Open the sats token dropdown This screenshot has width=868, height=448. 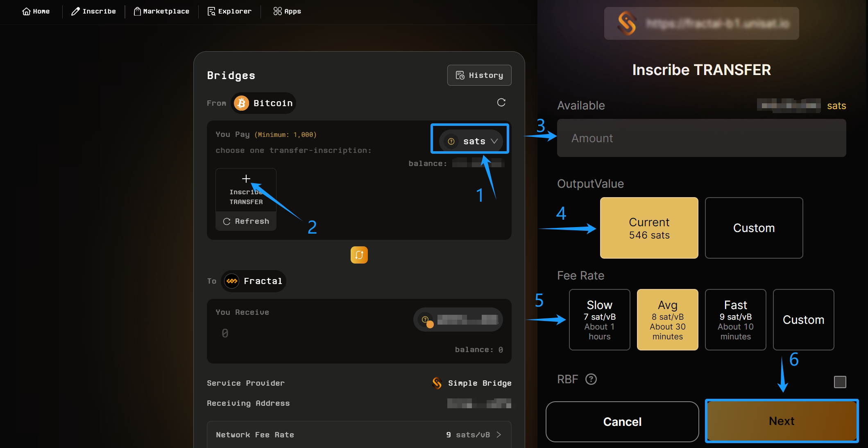pos(470,141)
